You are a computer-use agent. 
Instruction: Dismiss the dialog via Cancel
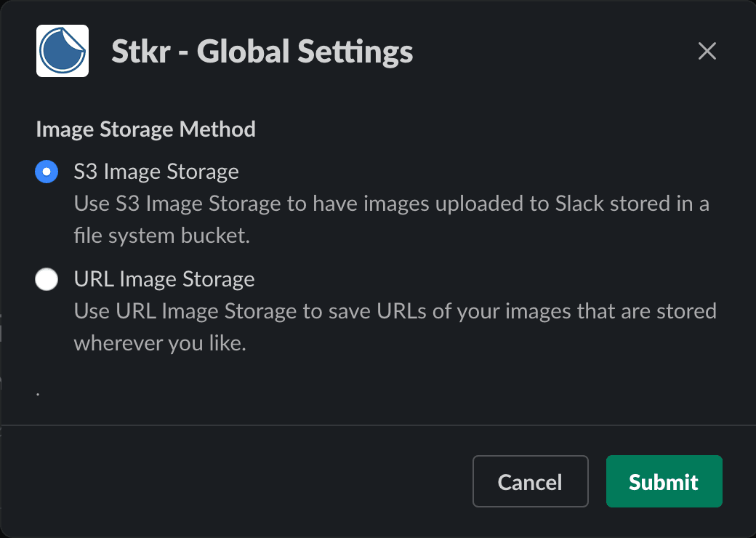[x=530, y=481]
